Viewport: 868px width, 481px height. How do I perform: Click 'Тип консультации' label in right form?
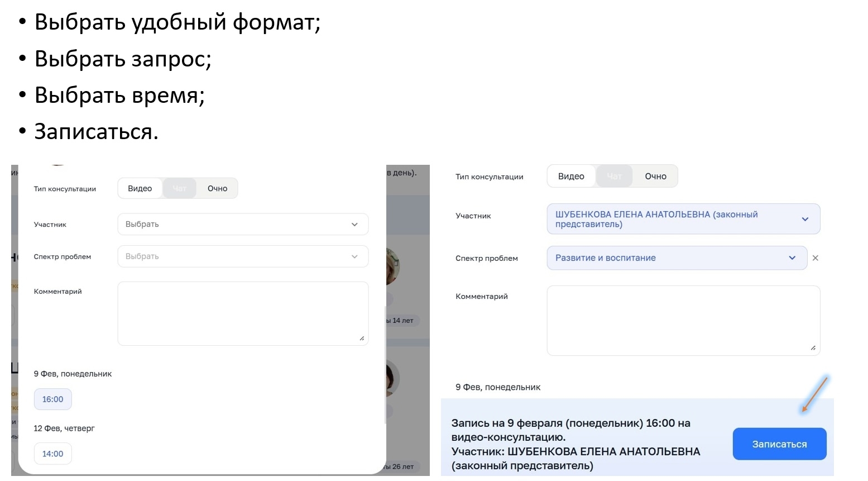point(490,177)
